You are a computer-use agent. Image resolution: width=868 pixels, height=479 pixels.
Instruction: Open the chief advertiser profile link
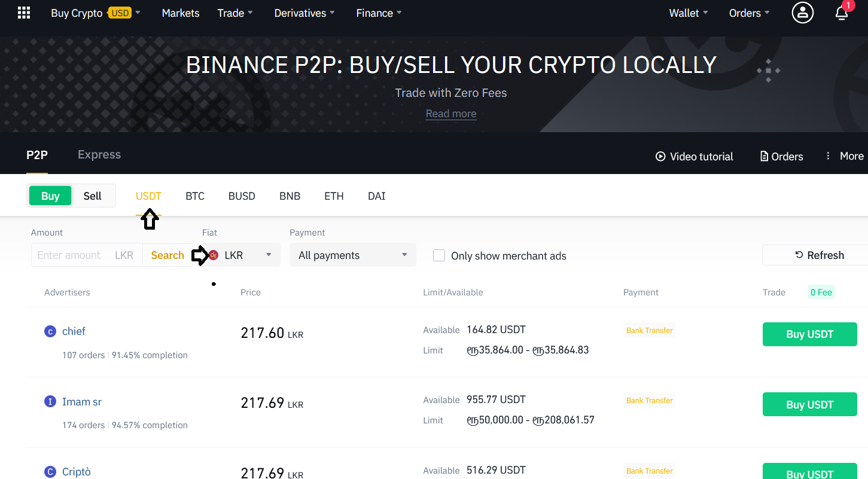pyautogui.click(x=74, y=331)
